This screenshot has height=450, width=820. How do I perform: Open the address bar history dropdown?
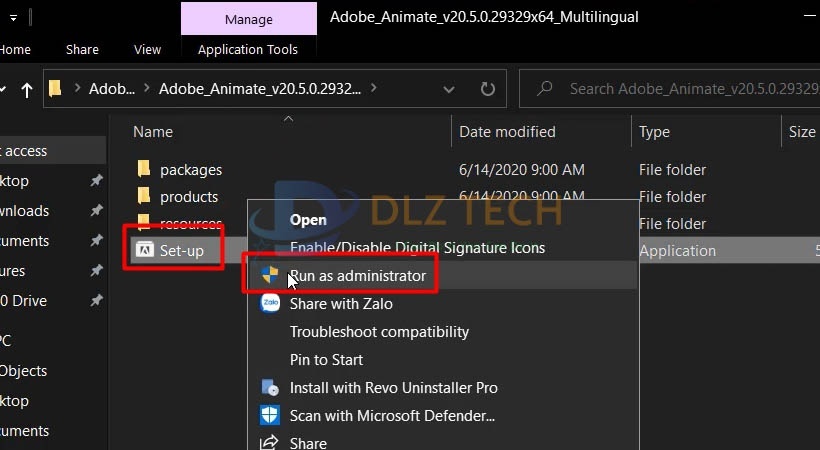tap(448, 89)
